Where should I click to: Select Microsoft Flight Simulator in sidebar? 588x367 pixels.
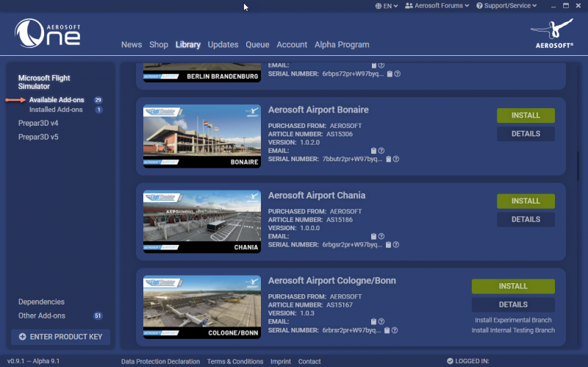pyautogui.click(x=44, y=82)
